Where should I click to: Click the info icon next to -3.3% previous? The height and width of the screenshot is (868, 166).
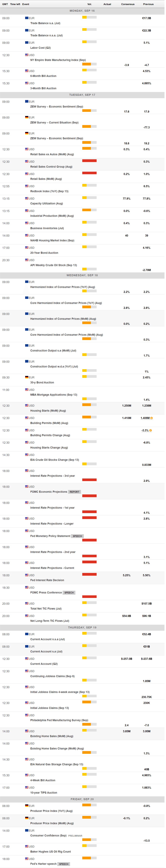click(151, 430)
